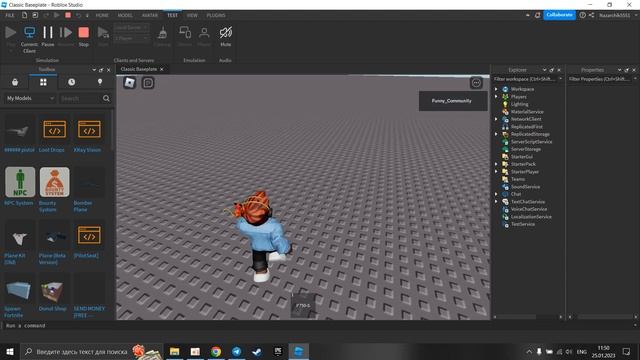Select the Bounty System model thumbnail

(54, 182)
